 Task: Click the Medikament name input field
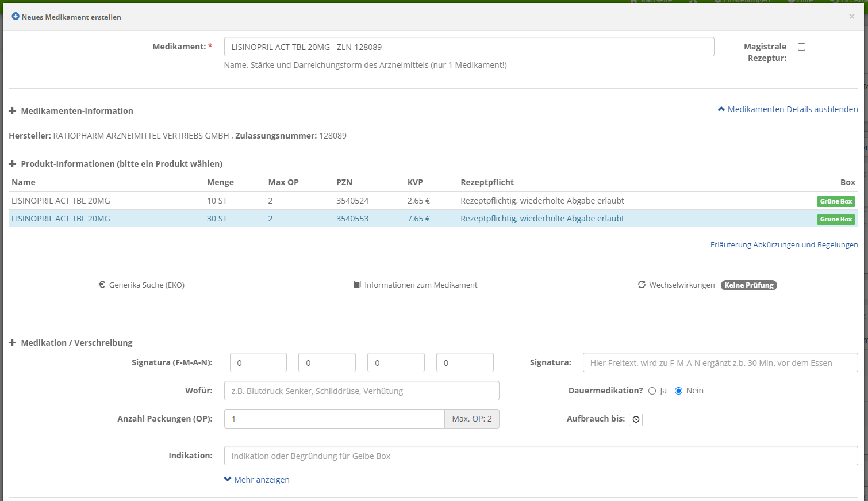(x=469, y=47)
